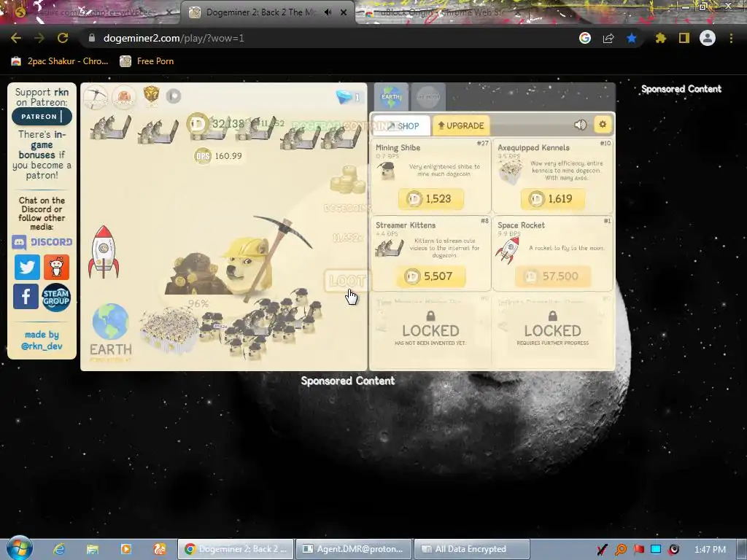Open the Chrome profile avatar

pos(708,38)
